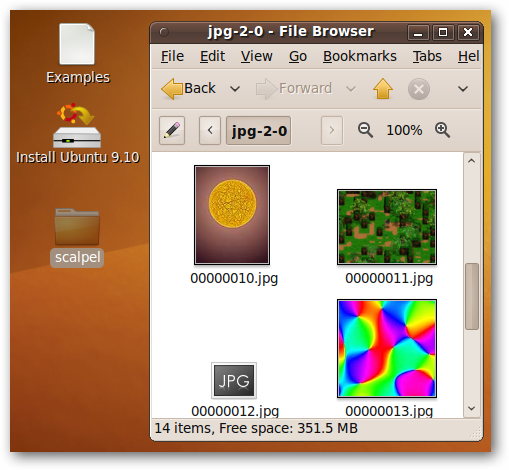
Task: Click the jpg-2-0 path button
Action: pyautogui.click(x=259, y=131)
